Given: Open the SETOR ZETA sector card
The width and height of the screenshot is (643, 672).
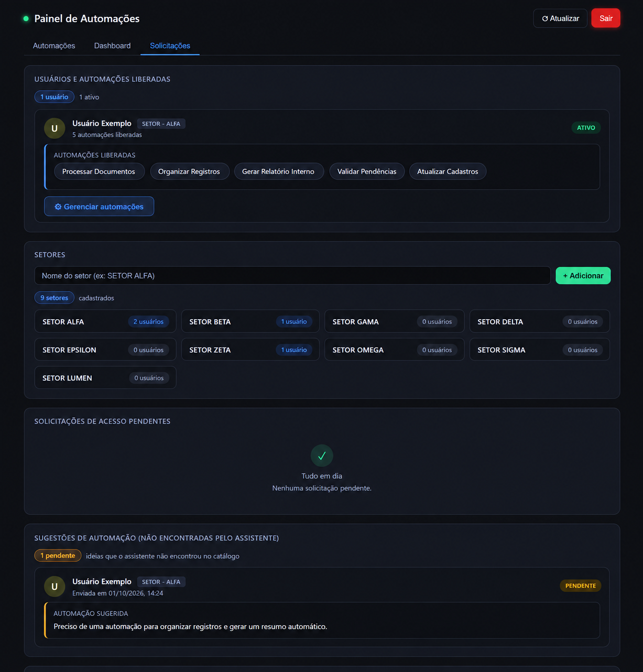Looking at the screenshot, I should [250, 350].
